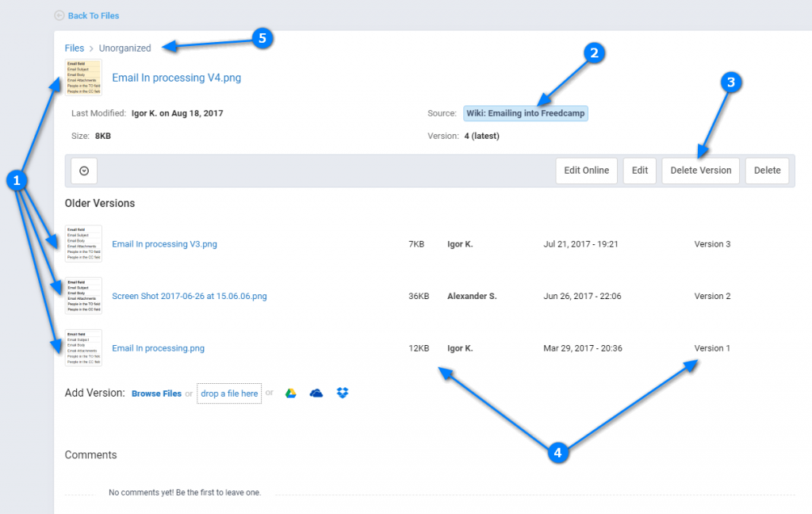Open Screen Shot 2017-06-26 at 15.06.06.png

(189, 297)
